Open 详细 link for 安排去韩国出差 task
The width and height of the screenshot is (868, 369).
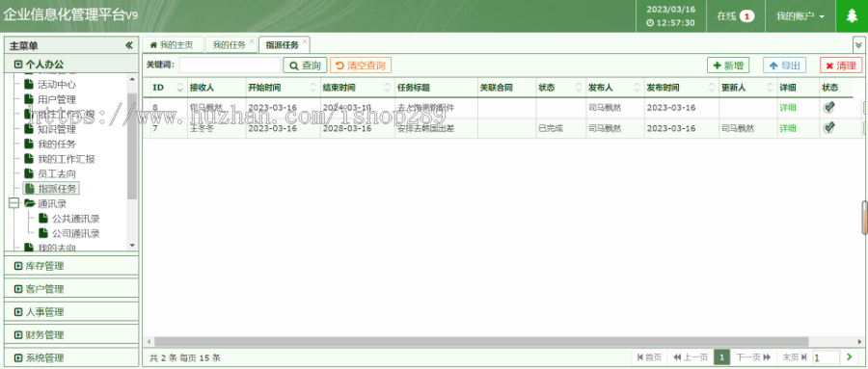[x=788, y=128]
